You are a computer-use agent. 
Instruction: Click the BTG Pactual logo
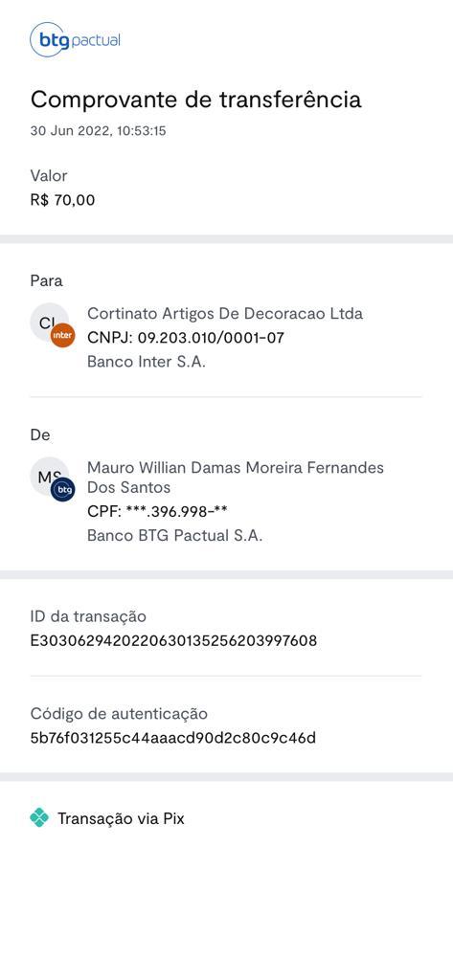click(75, 40)
